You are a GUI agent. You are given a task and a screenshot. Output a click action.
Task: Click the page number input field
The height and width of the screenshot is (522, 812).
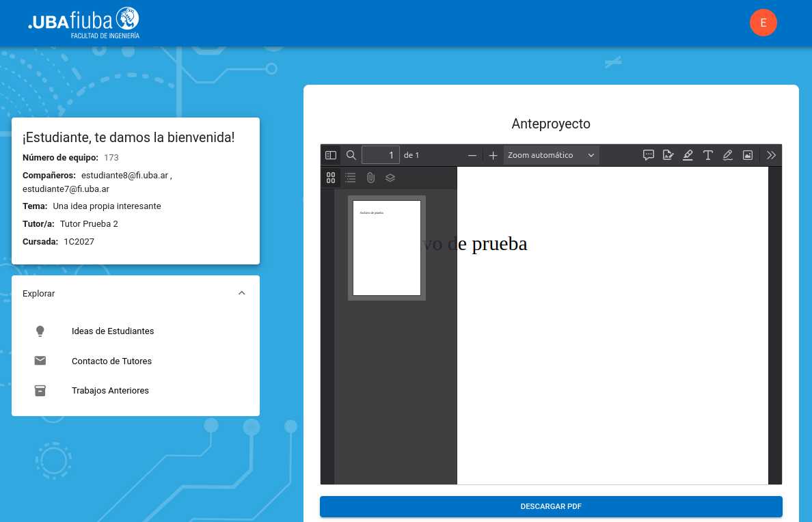[381, 155]
